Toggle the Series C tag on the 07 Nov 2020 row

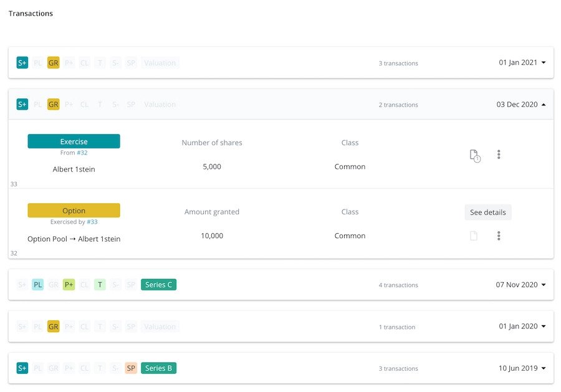click(x=158, y=284)
